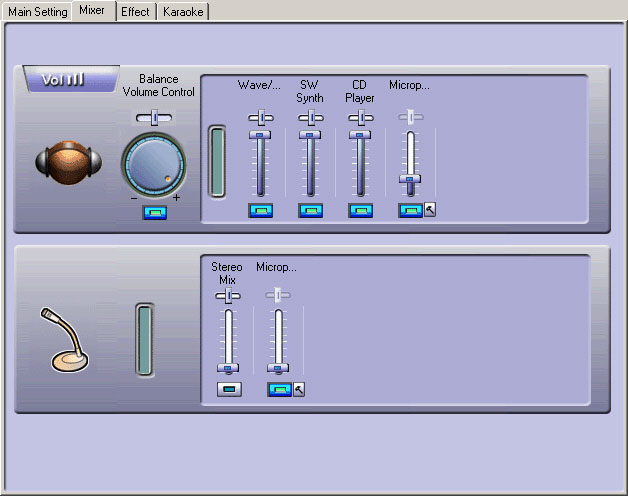Viewport: 628px width, 496px height.
Task: Click the Wave/... channel label
Action: (x=259, y=85)
